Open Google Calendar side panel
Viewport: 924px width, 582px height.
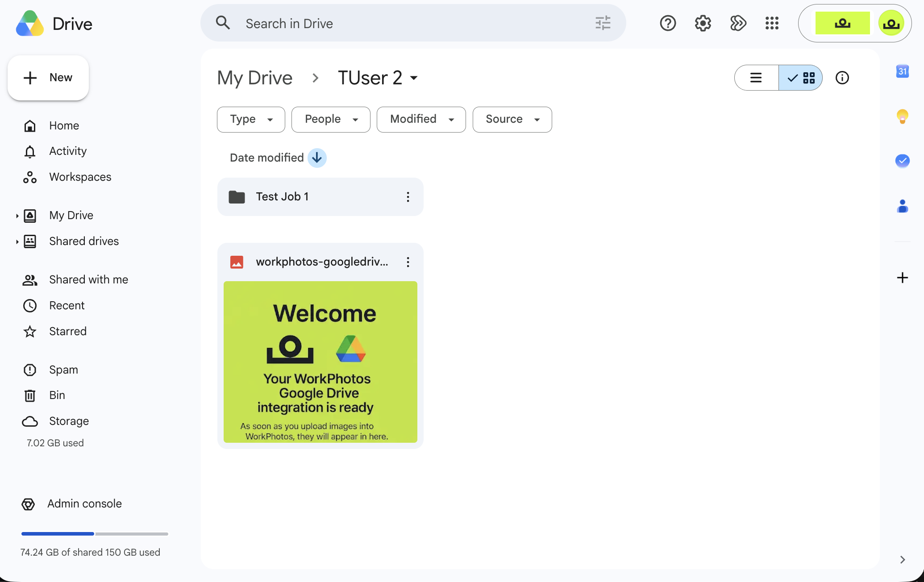(x=902, y=71)
